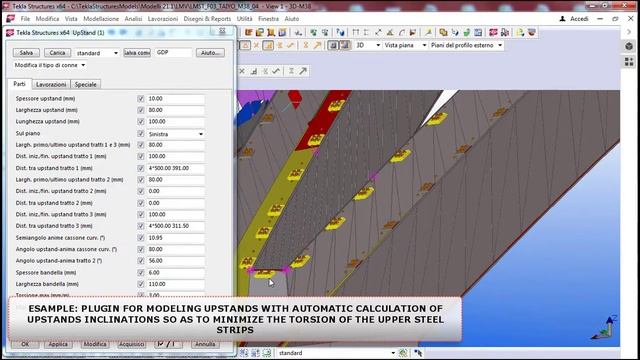Image resolution: width=640 pixels, height=360 pixels.
Task: Click the Tekla logo icon in the menu bar
Action: click(x=10, y=19)
